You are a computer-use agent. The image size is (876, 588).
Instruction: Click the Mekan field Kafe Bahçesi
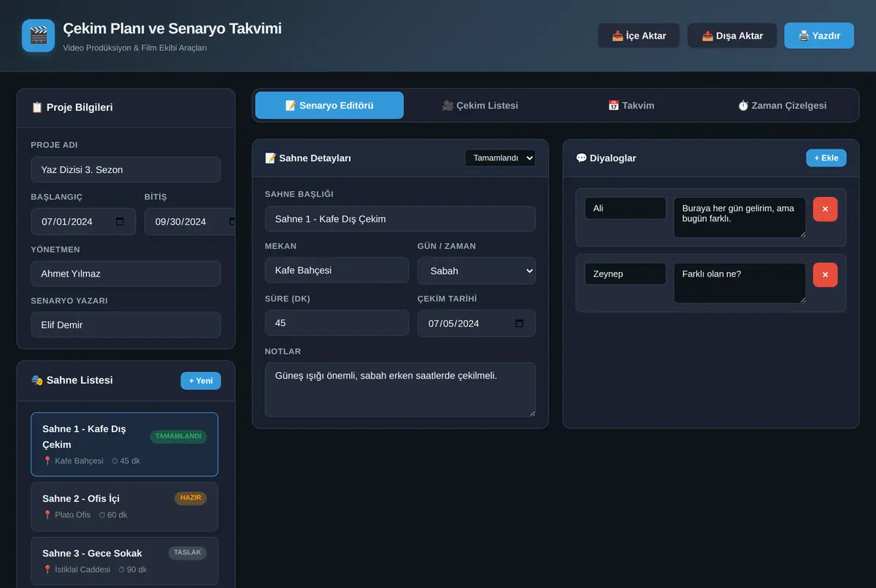coord(337,270)
